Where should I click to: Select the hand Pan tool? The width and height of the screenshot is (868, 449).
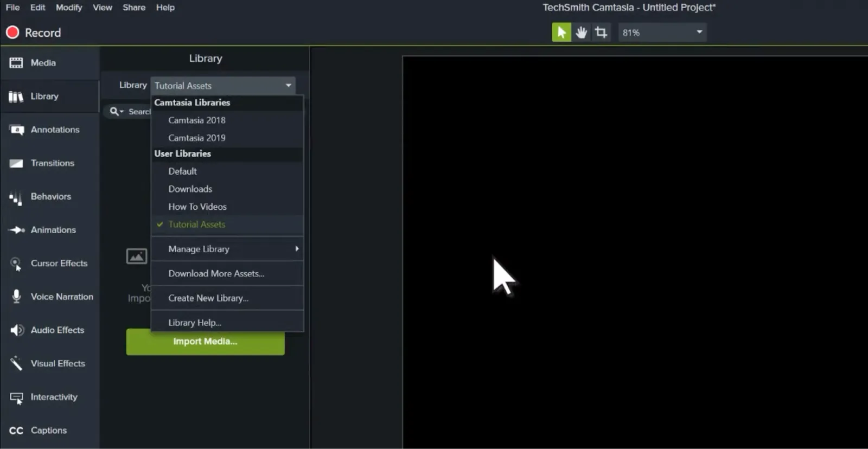tap(581, 33)
